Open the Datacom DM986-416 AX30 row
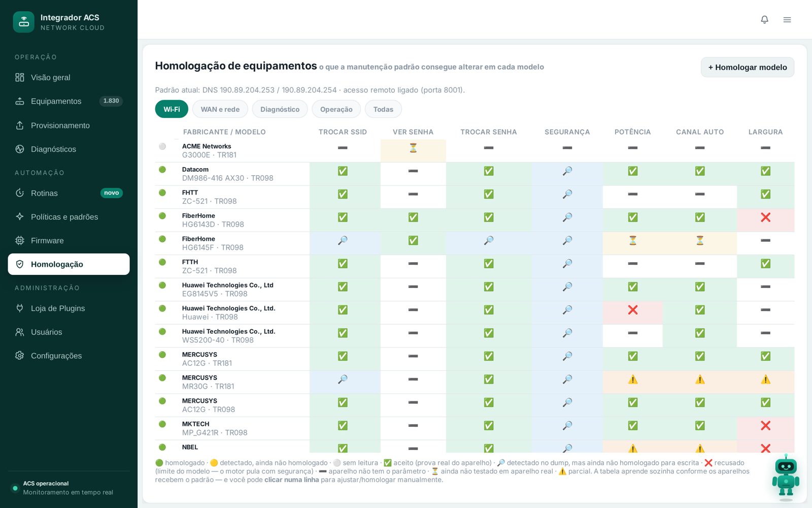 475,174
